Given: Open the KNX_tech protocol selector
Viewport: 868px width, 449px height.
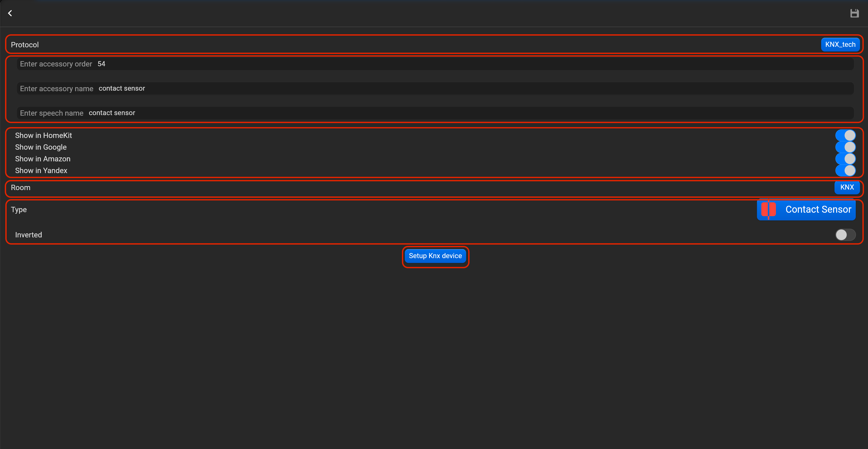Looking at the screenshot, I should 840,44.
